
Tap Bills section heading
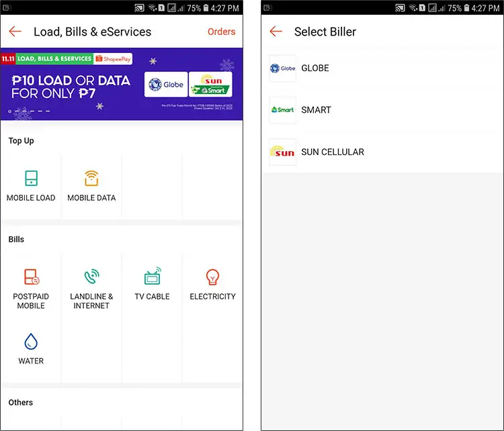pos(16,239)
